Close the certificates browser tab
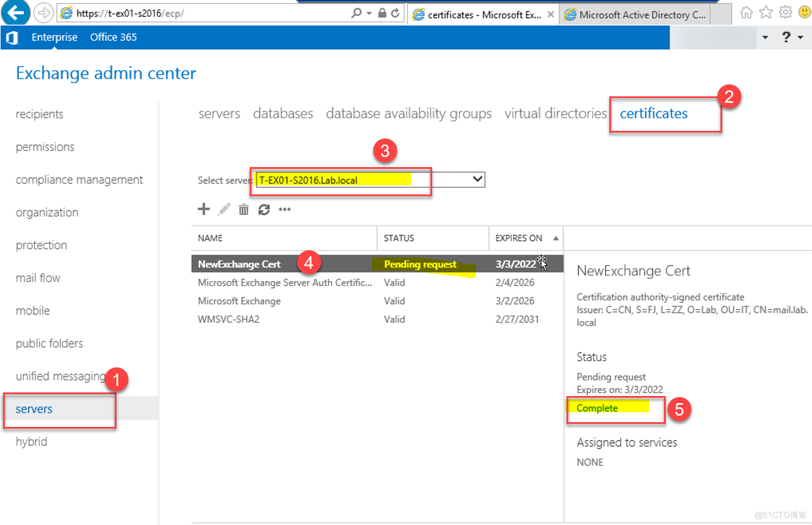Viewport: 812px width, 525px height. (551, 14)
